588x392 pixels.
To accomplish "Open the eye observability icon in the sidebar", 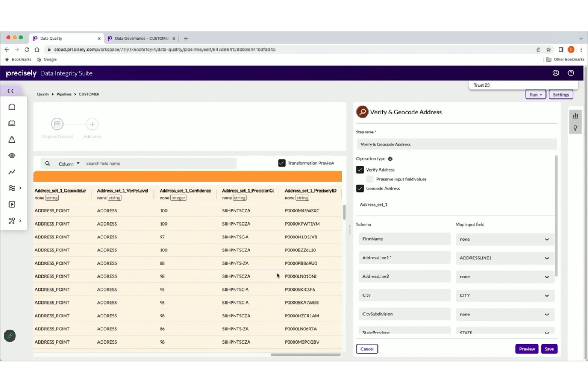I will pos(12,156).
